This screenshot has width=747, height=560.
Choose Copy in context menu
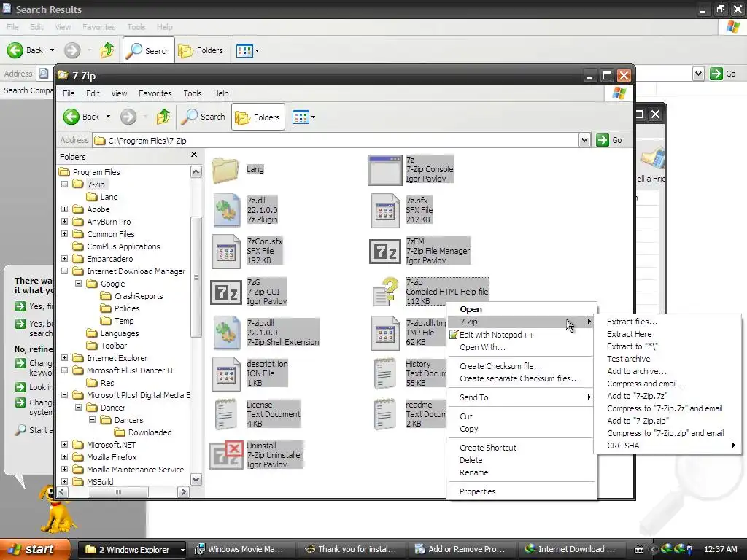[x=521, y=429]
